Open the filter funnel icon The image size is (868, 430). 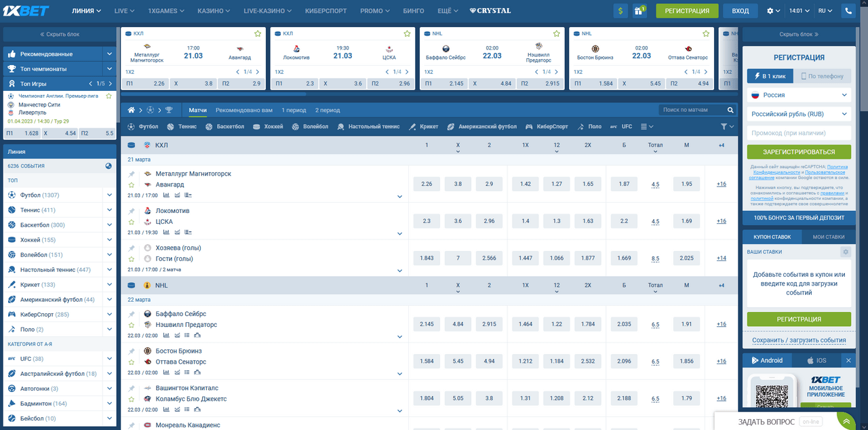[724, 127]
